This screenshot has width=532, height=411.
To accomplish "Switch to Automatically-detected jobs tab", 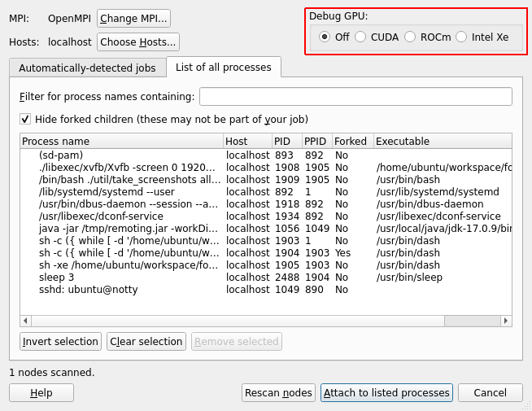I will pyautogui.click(x=88, y=68).
